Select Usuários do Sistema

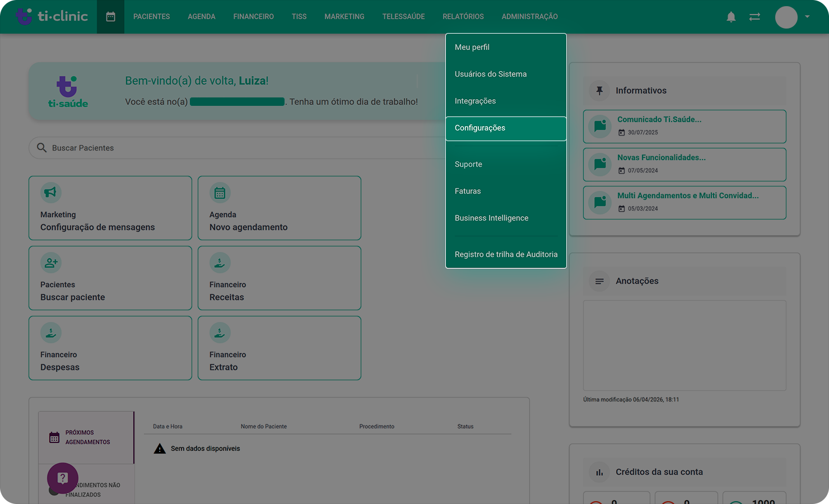tap(506, 74)
